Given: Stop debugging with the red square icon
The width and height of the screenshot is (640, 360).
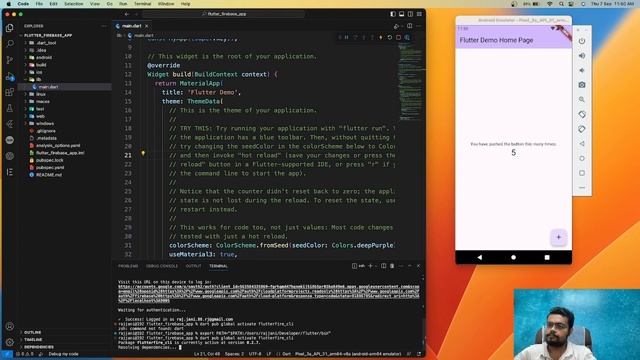Looking at the screenshot, I should pos(398,37).
